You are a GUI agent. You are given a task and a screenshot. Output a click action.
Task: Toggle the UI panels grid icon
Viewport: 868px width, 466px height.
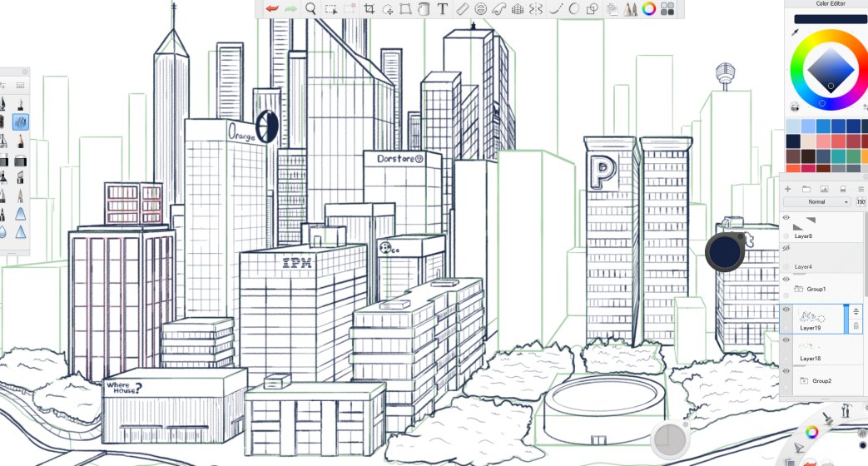[x=667, y=9]
